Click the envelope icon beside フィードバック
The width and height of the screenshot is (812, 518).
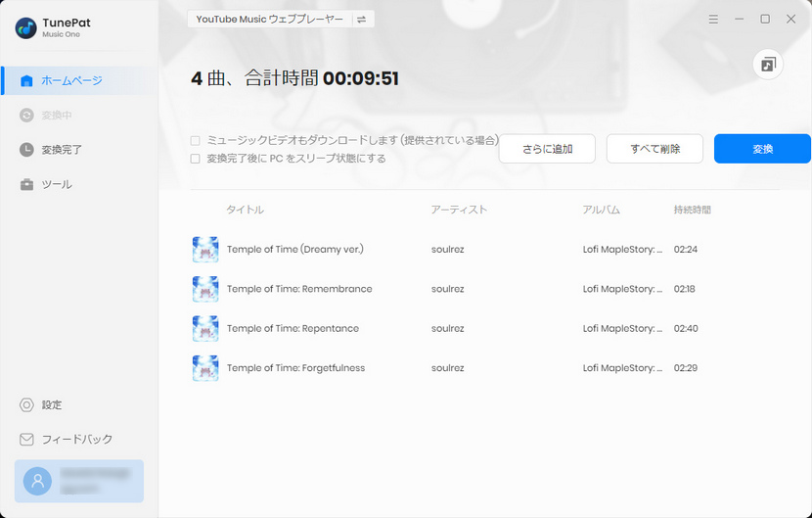click(x=26, y=440)
